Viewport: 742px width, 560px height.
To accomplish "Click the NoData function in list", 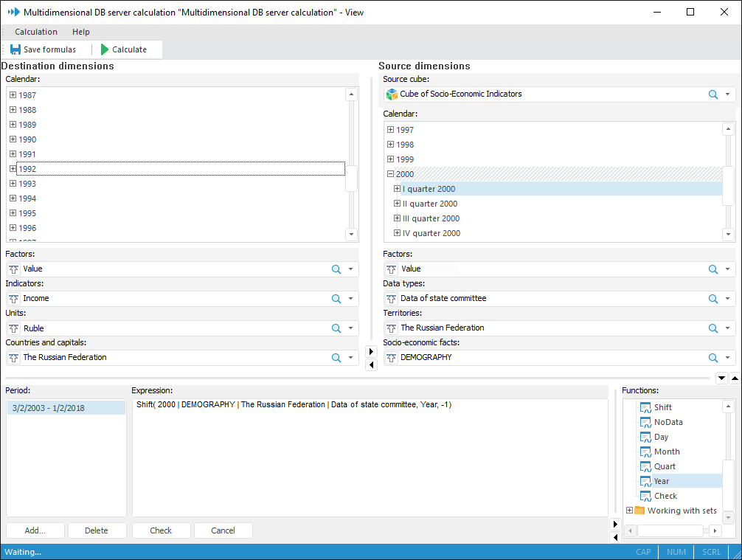I will pyautogui.click(x=668, y=422).
